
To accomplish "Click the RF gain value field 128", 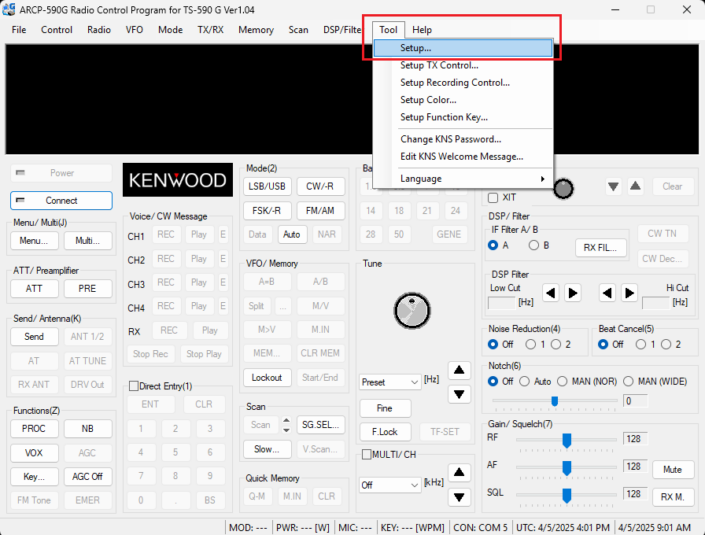I will click(635, 438).
